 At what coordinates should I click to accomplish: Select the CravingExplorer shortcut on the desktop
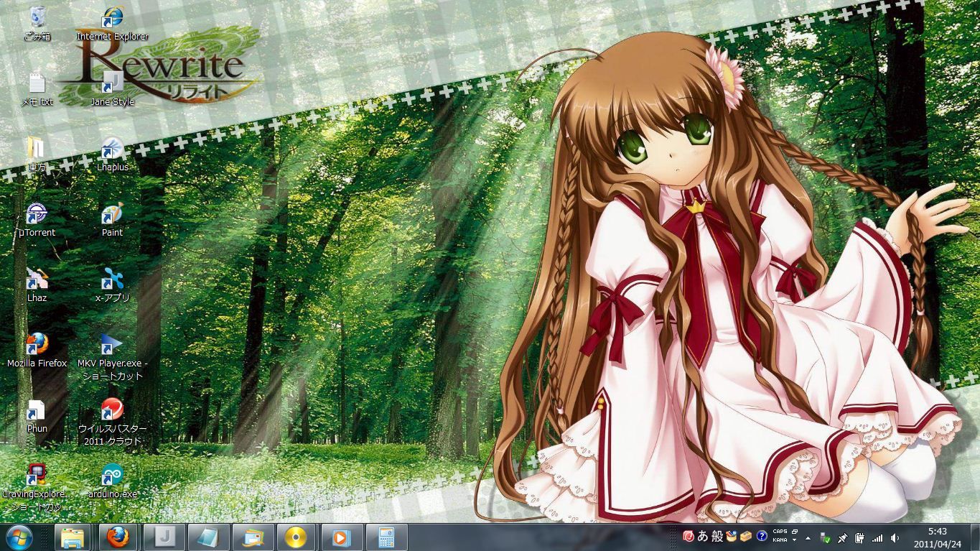tap(34, 488)
